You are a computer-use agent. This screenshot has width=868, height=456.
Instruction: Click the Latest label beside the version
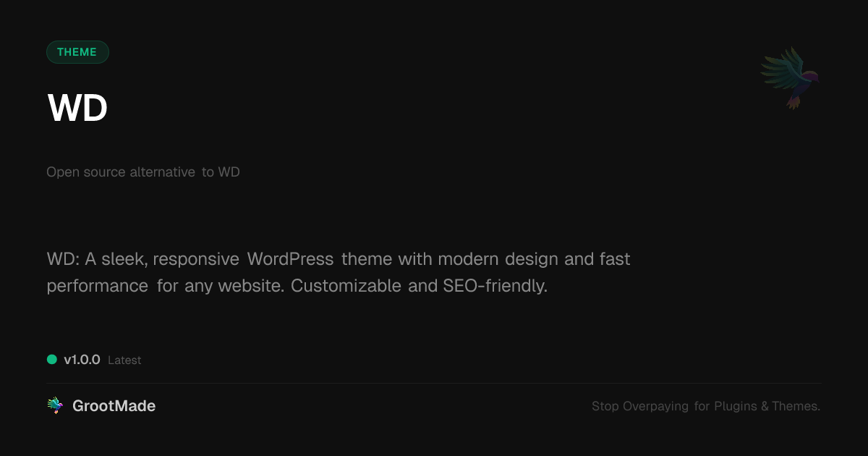click(124, 360)
